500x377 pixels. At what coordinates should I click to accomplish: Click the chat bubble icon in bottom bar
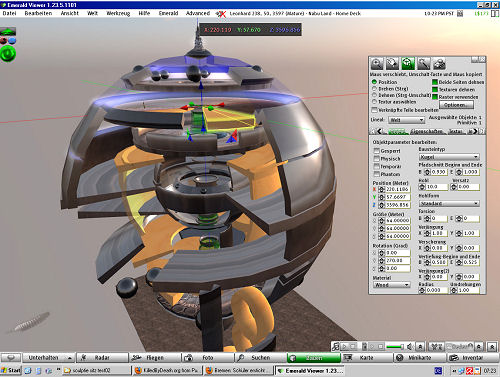click(11, 358)
